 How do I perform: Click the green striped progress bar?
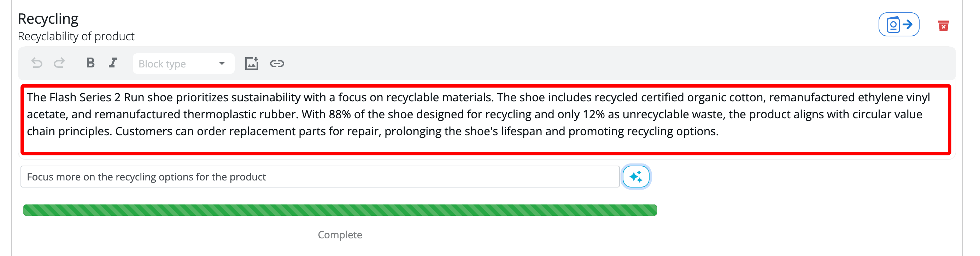click(x=340, y=210)
